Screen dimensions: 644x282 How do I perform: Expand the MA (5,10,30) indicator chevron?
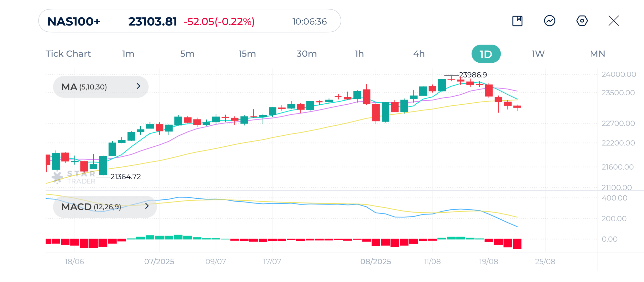point(138,86)
